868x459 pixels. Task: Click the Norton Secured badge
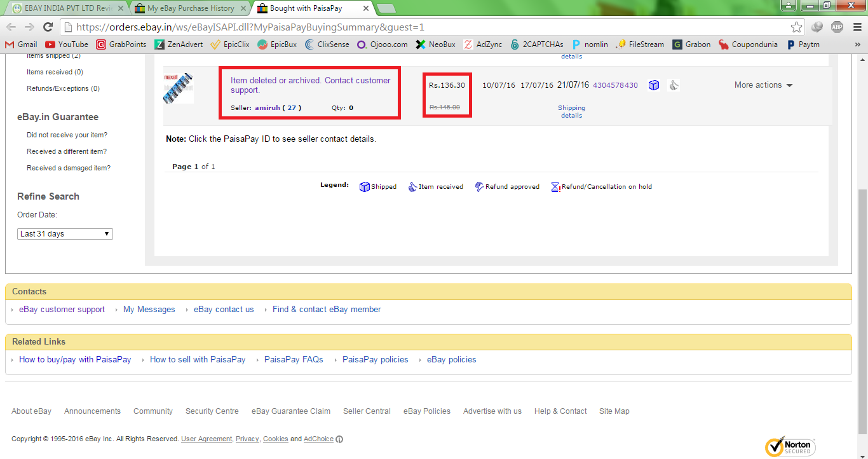790,446
